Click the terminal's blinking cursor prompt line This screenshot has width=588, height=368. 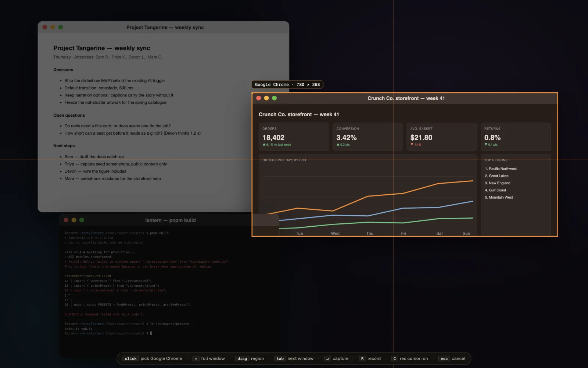click(x=108, y=333)
